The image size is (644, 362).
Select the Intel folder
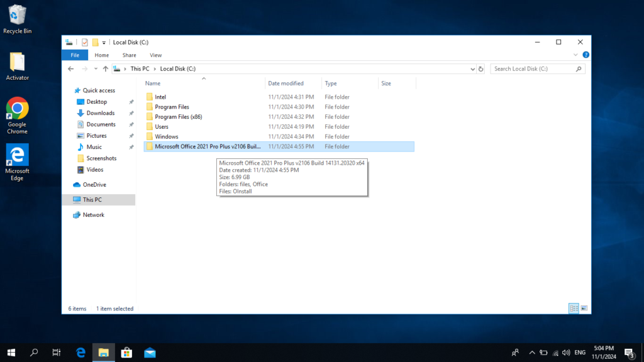pos(279,97)
